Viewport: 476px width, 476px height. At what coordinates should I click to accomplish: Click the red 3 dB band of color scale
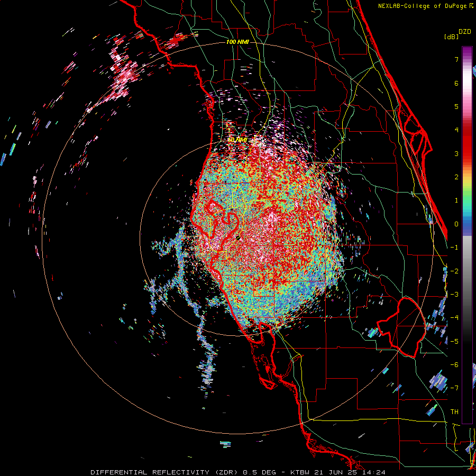click(467, 149)
